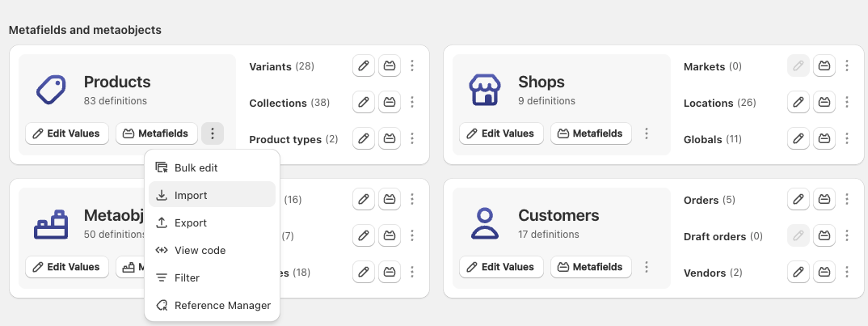Screen dimensions: 868x326
Task: Click the pencil edit icon for Locations
Action: tap(798, 102)
